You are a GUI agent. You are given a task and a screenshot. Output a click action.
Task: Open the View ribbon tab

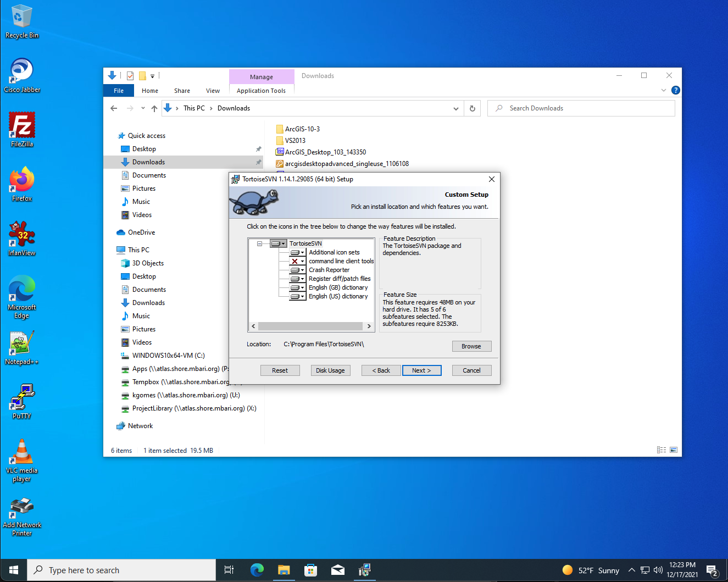tap(213, 91)
